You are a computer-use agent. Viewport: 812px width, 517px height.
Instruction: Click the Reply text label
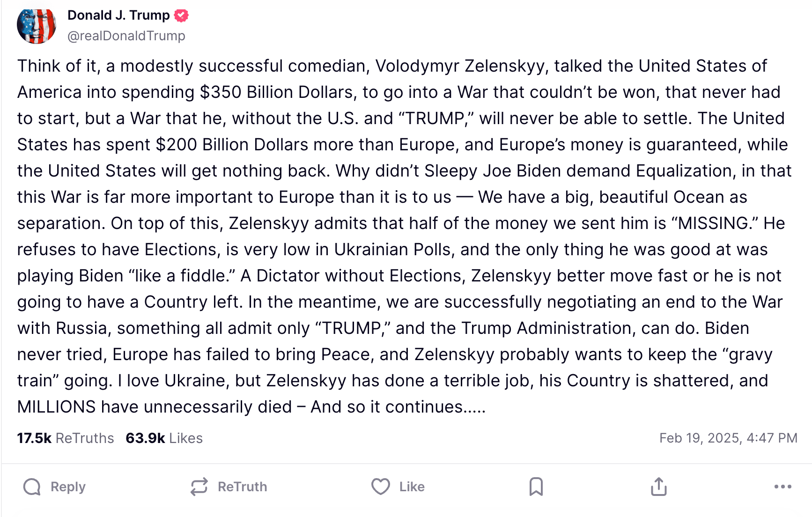tap(68, 487)
